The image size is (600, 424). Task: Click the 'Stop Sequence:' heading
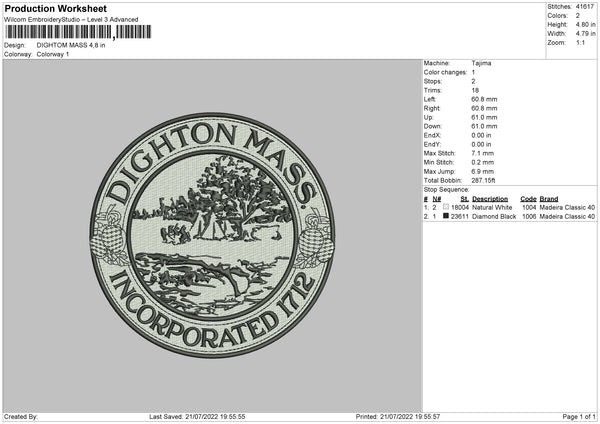tap(446, 190)
